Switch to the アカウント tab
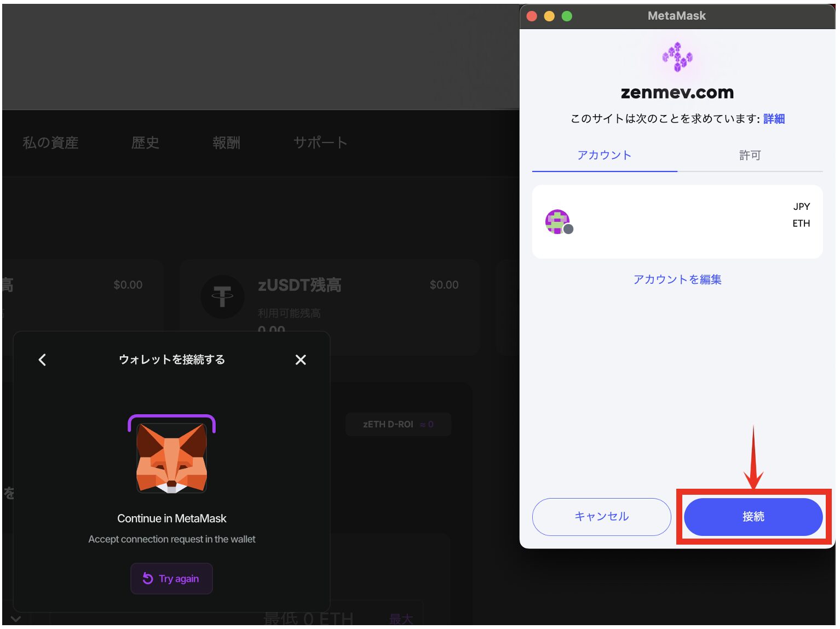 605,156
